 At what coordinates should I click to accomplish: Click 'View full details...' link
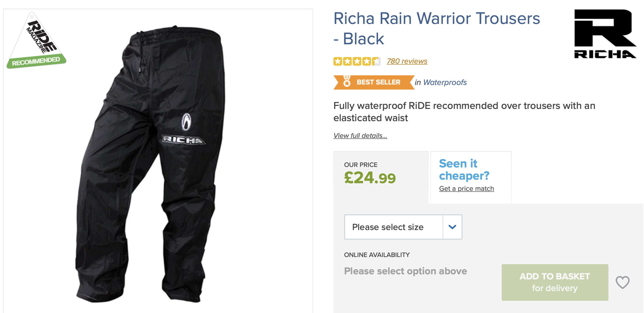(x=360, y=136)
